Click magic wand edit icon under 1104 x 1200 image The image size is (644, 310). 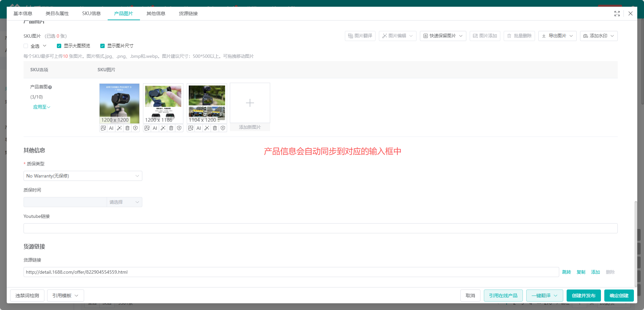207,128
